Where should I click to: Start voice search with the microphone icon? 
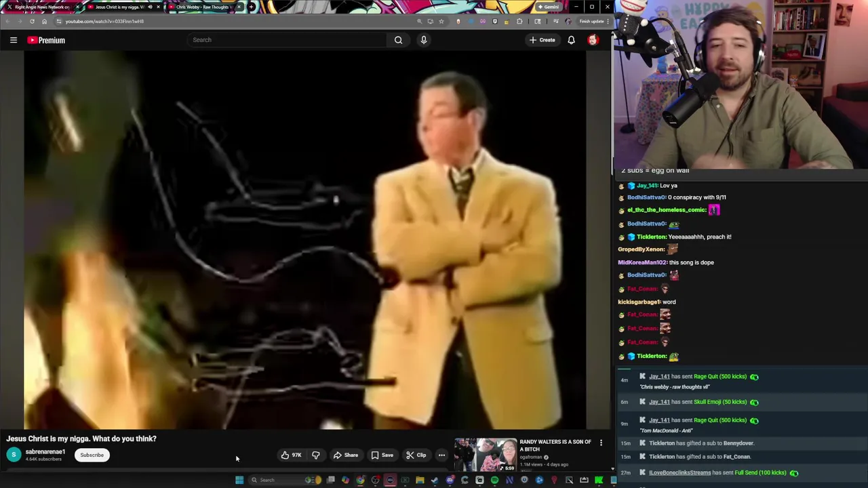[x=424, y=40]
